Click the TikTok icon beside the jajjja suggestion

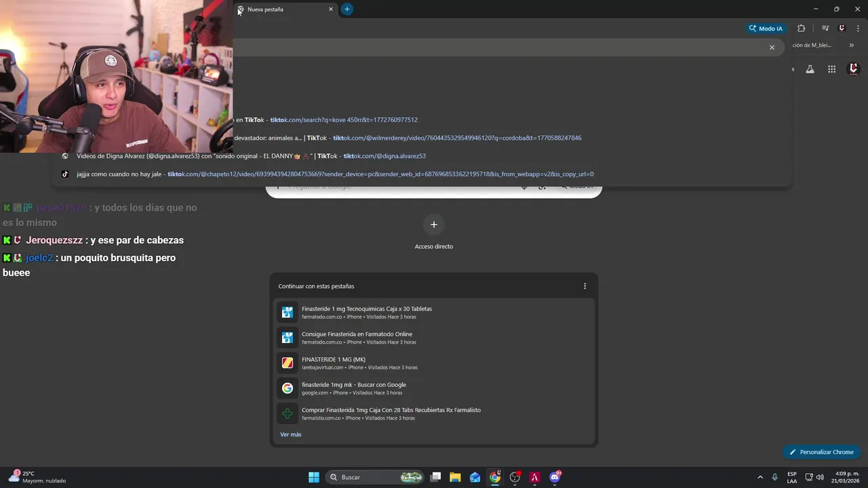point(65,174)
